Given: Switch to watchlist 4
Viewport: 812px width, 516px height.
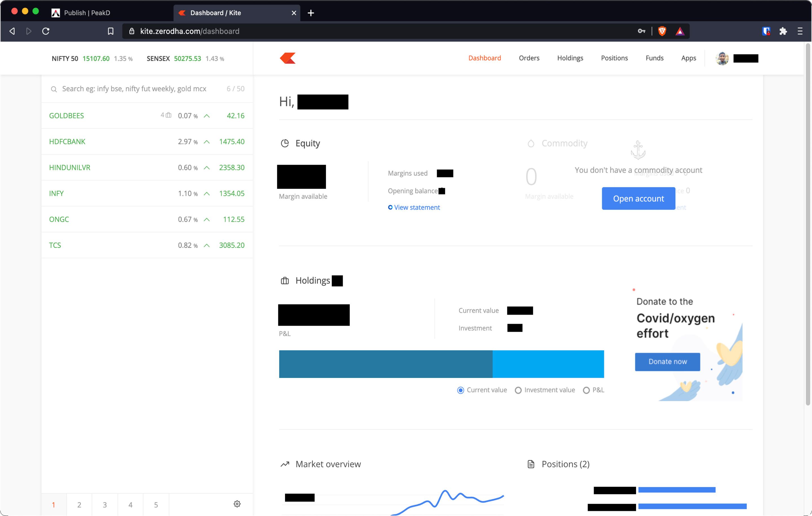Looking at the screenshot, I should tap(131, 504).
